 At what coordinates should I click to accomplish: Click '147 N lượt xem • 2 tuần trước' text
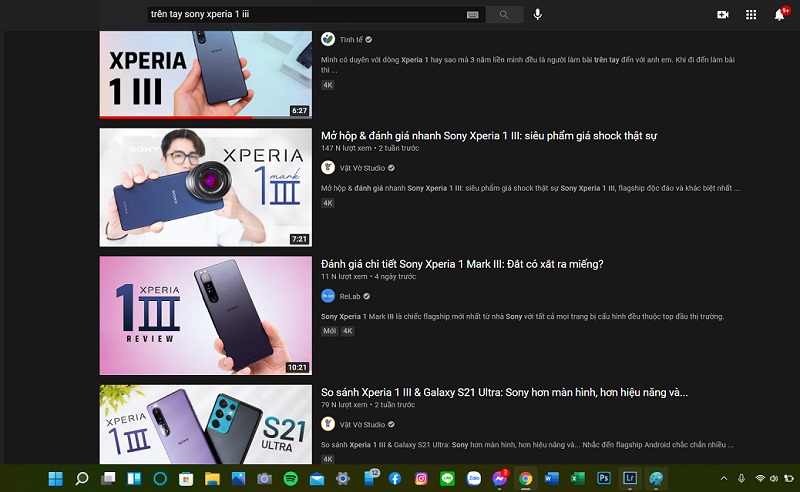click(x=370, y=148)
